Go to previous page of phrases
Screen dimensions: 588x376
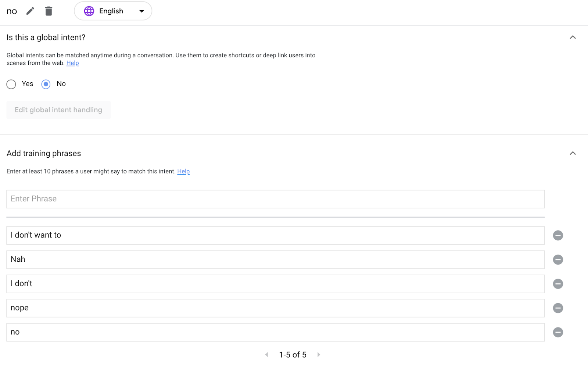coord(267,355)
